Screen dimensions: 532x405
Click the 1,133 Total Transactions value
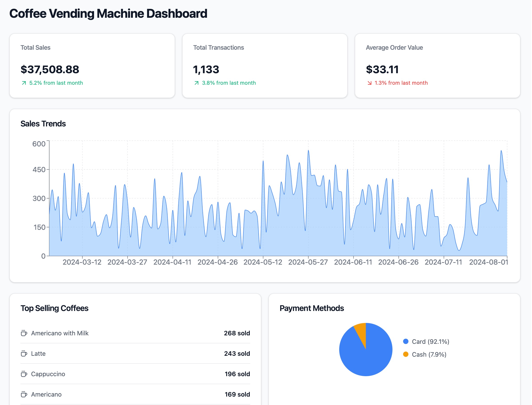206,69
